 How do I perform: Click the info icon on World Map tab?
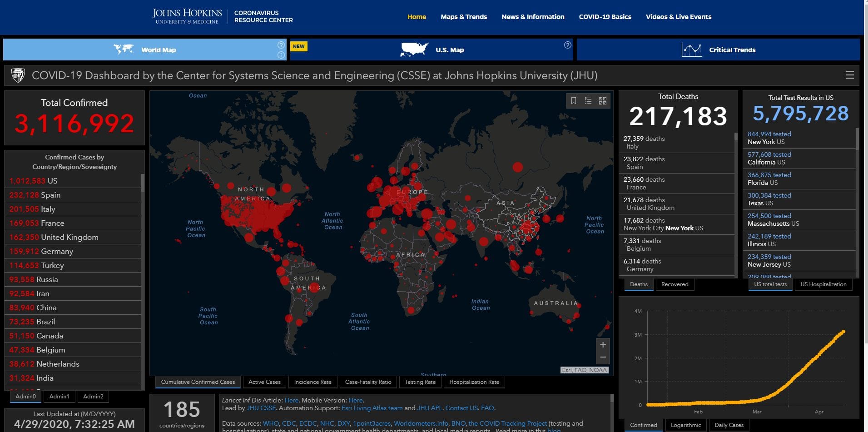281,55
